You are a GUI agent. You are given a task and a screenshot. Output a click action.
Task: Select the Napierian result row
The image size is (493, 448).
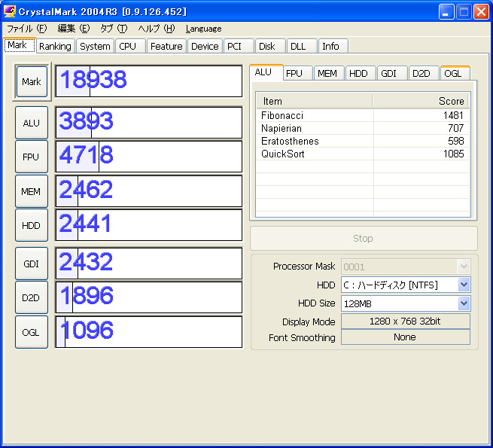(x=363, y=128)
